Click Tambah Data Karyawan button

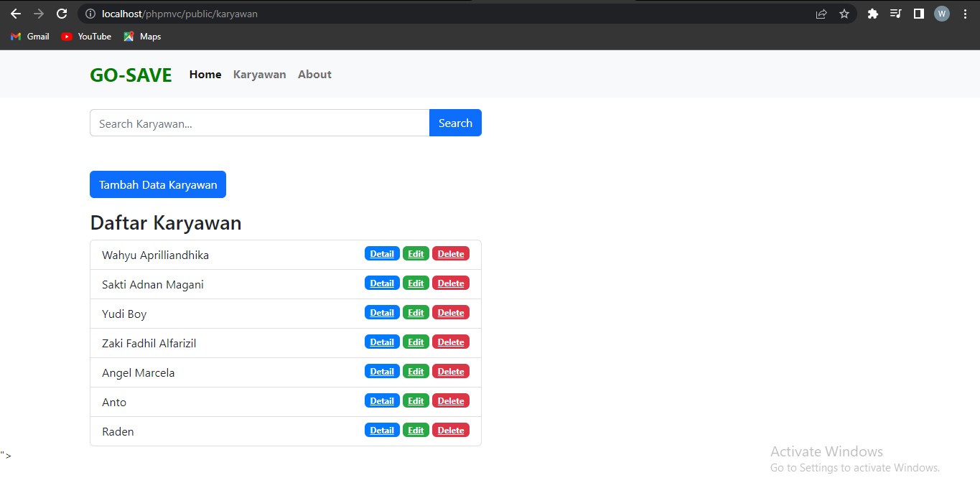coord(157,184)
